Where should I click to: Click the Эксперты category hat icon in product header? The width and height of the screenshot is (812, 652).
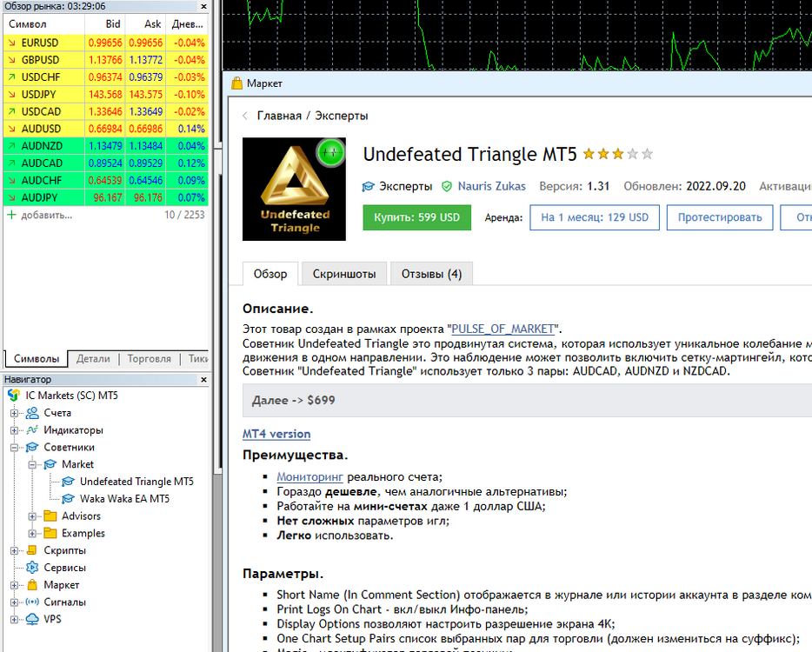(x=368, y=186)
